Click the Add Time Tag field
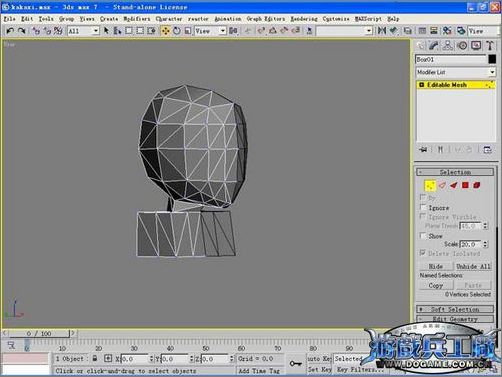502x377 pixels. coord(259,370)
